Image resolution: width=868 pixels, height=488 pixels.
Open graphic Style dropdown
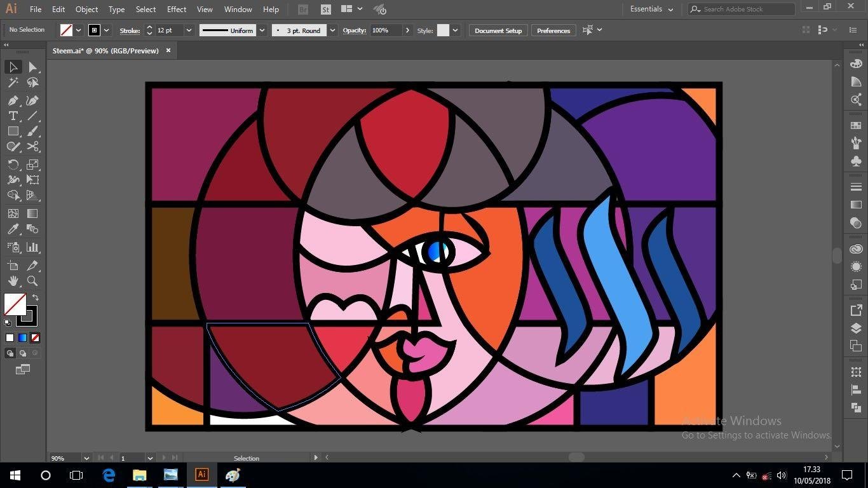455,30
